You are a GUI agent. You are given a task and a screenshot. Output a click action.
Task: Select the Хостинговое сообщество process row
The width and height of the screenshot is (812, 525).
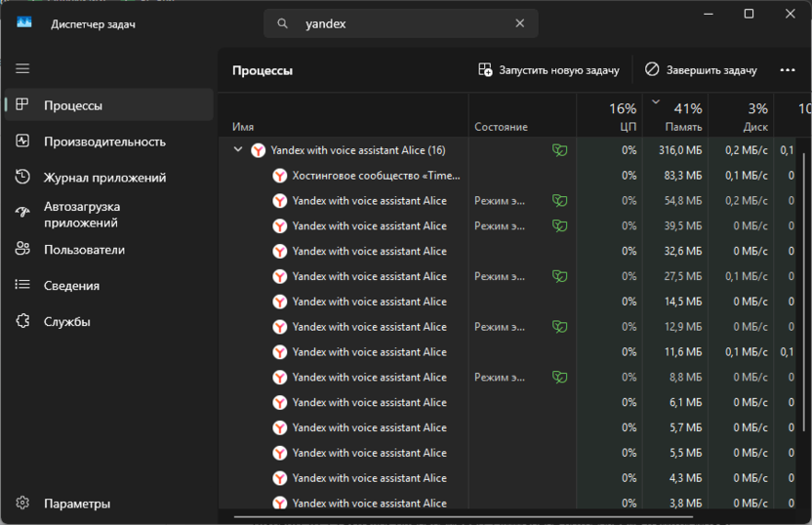pos(376,176)
